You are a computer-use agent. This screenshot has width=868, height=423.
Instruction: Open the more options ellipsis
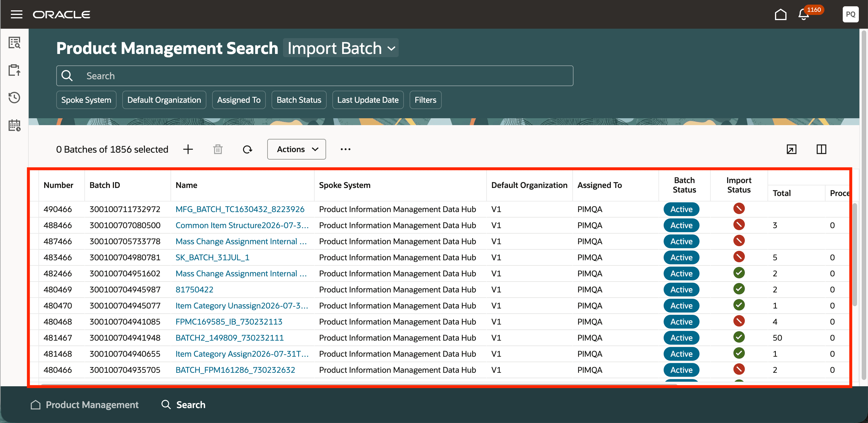(345, 149)
